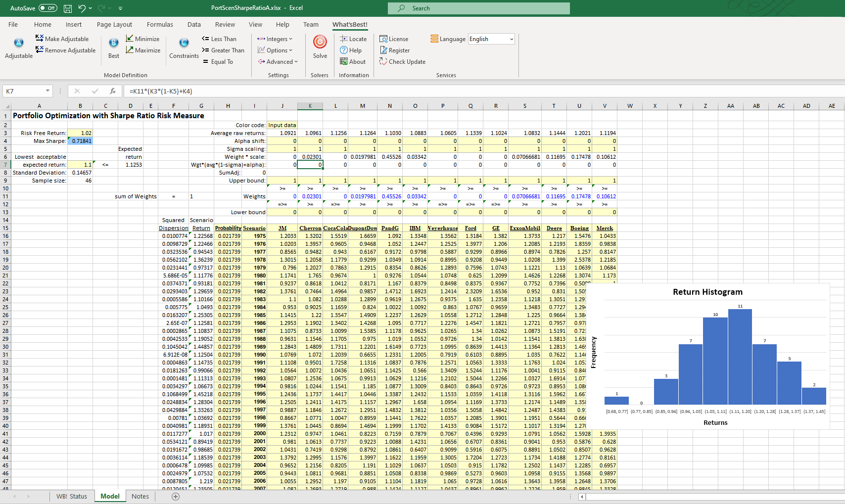The height and width of the screenshot is (504, 845).
Task: Open the Formulas ribbon tab
Action: click(x=160, y=24)
